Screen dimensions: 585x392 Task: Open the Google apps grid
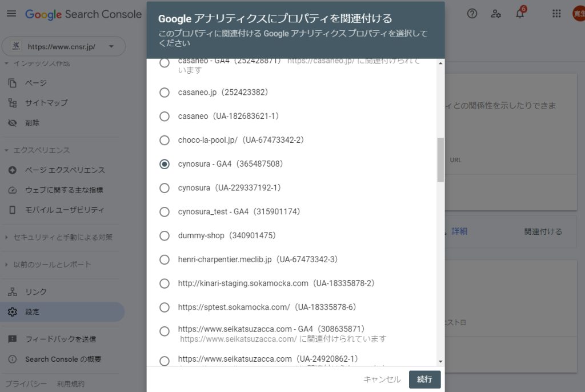[x=556, y=14]
